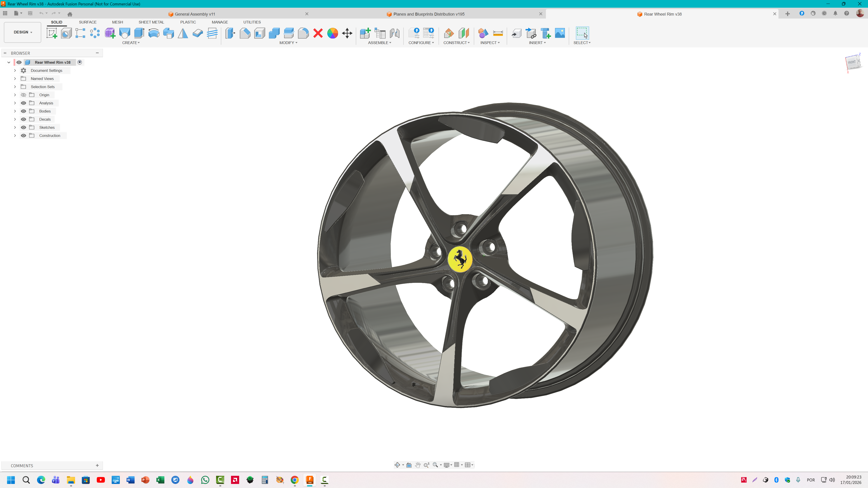Show the hidden Origin folder
This screenshot has height=488, width=868.
click(x=24, y=95)
